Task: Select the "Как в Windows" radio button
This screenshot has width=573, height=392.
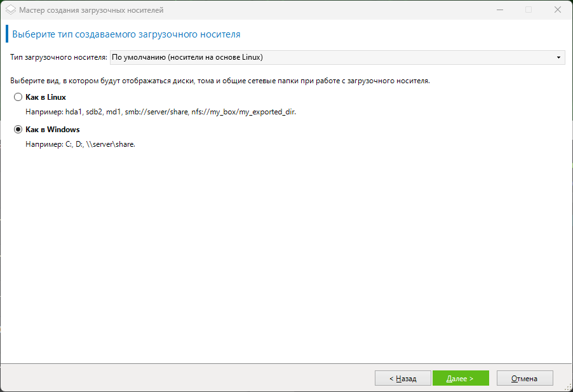Action: (18, 130)
